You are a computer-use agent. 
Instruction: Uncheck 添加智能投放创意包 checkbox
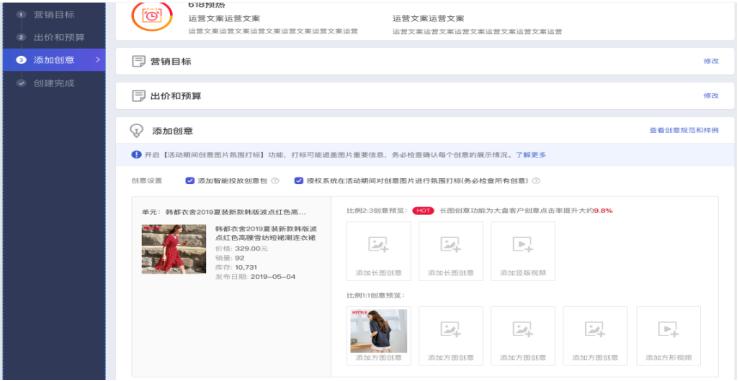pos(190,180)
